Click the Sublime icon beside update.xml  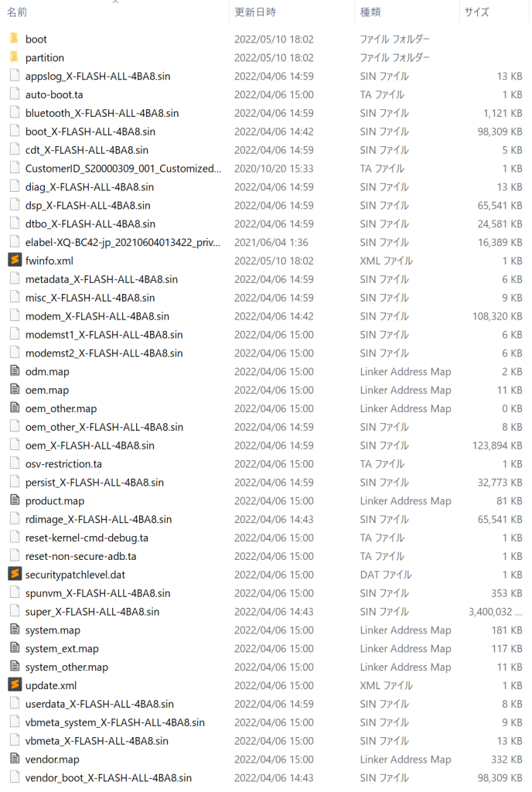coord(15,684)
